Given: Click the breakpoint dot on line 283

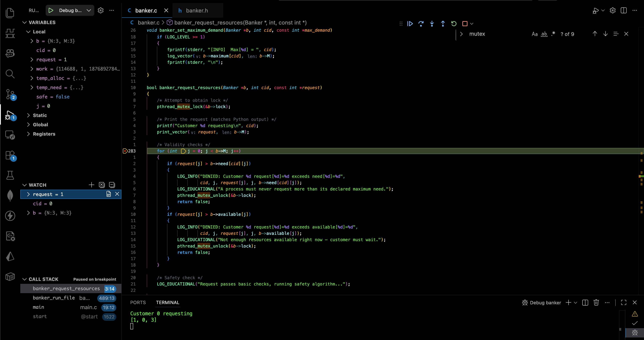Looking at the screenshot, I should coord(125,151).
